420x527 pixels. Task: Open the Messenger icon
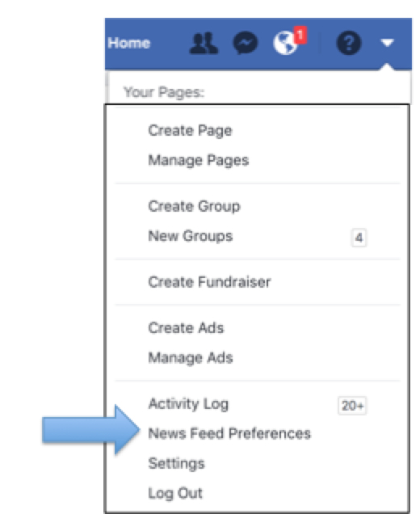coord(246,43)
